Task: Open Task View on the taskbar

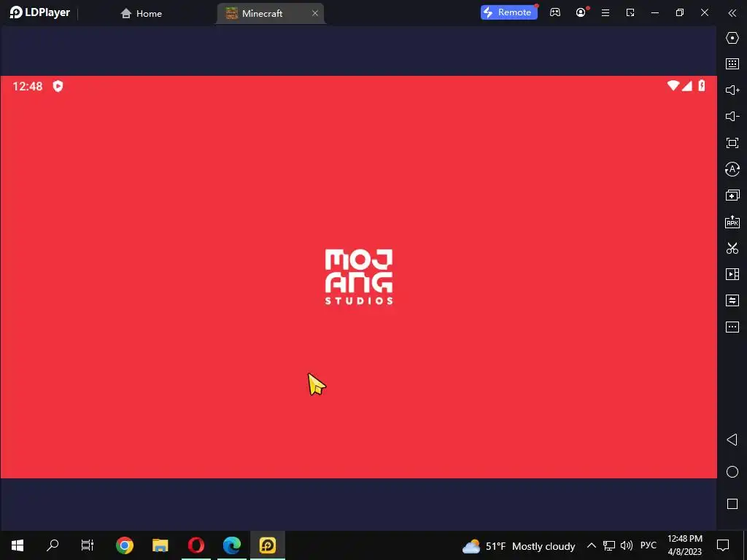Action: (88, 545)
